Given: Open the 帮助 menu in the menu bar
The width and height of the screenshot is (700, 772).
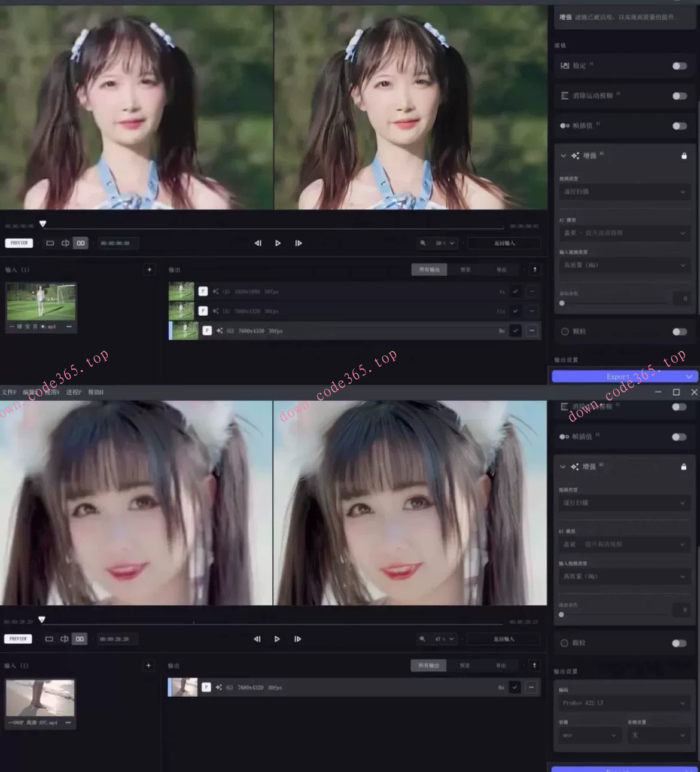Looking at the screenshot, I should coord(96,392).
